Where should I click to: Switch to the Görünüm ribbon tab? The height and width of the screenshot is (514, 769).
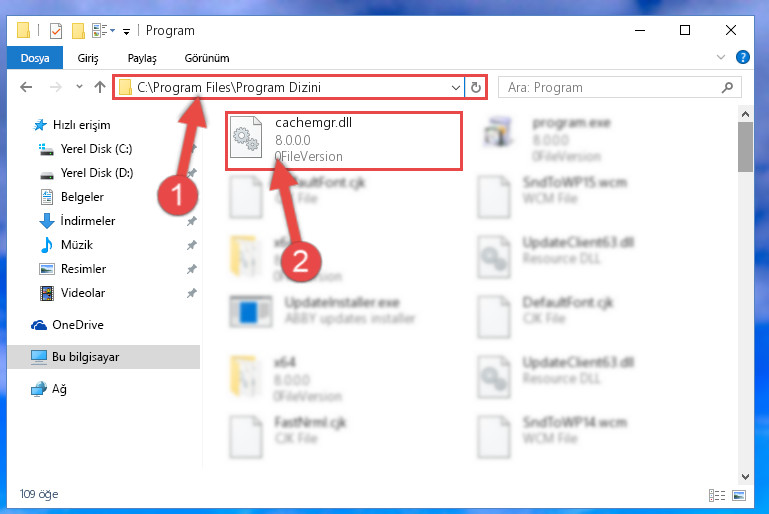(x=207, y=58)
